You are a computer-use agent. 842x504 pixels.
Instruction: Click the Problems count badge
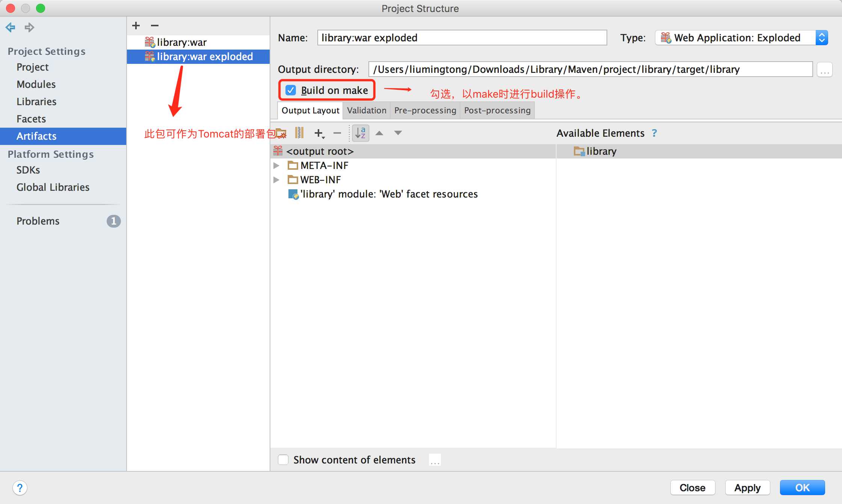pyautogui.click(x=114, y=221)
